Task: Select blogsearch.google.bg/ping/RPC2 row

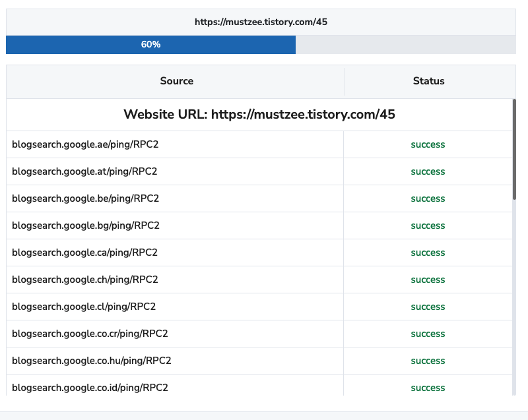Action: [x=259, y=225]
